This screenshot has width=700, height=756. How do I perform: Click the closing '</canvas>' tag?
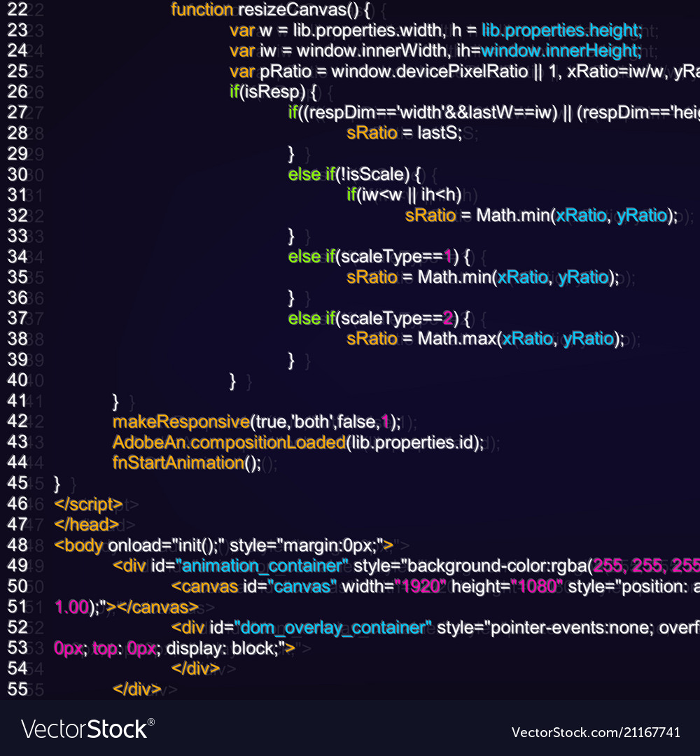[x=157, y=607]
